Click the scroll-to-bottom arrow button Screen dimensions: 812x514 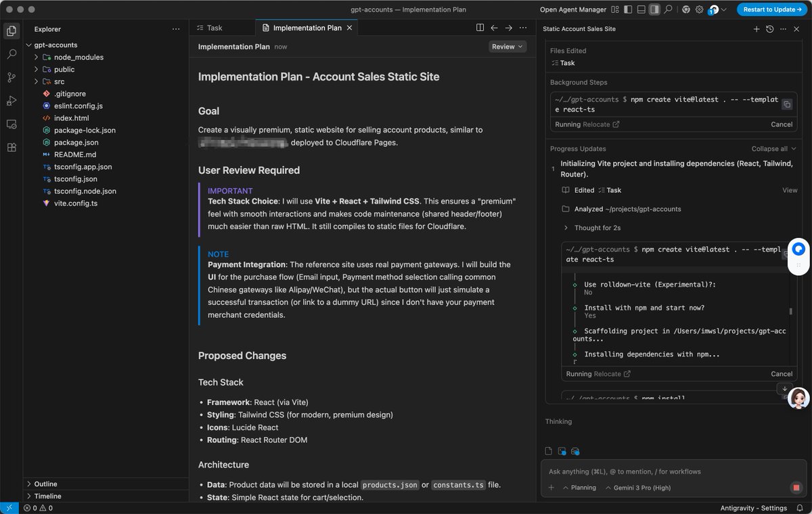(x=784, y=389)
